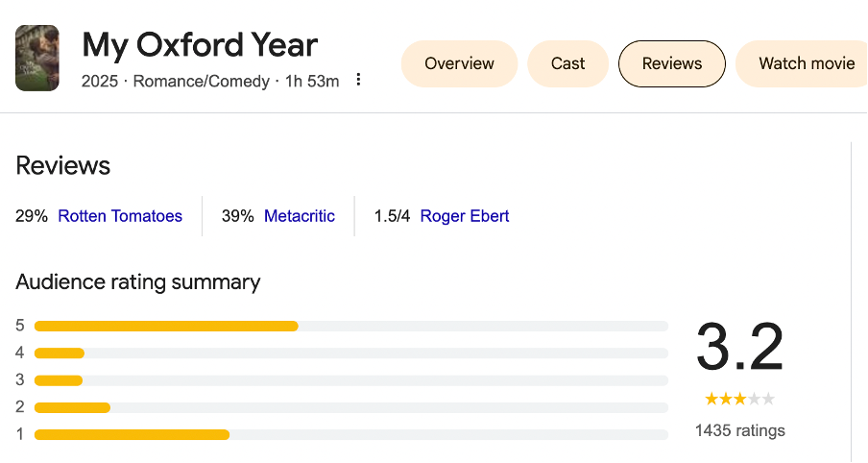868x463 pixels.
Task: Click the 3.2 average rating score
Action: 739,348
